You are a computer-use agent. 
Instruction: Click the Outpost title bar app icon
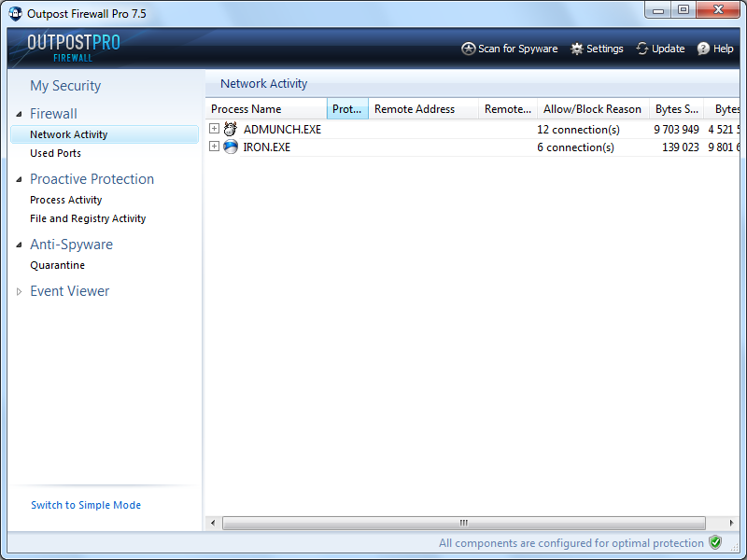(x=16, y=14)
